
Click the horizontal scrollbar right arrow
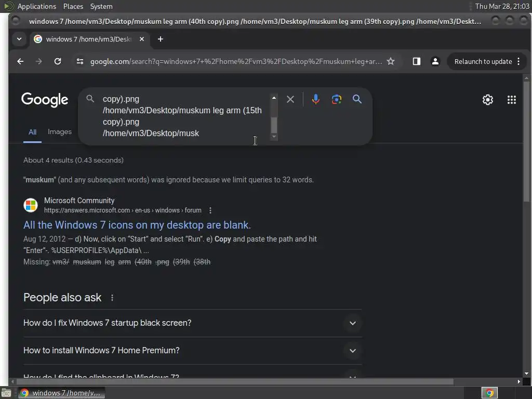tap(519, 382)
